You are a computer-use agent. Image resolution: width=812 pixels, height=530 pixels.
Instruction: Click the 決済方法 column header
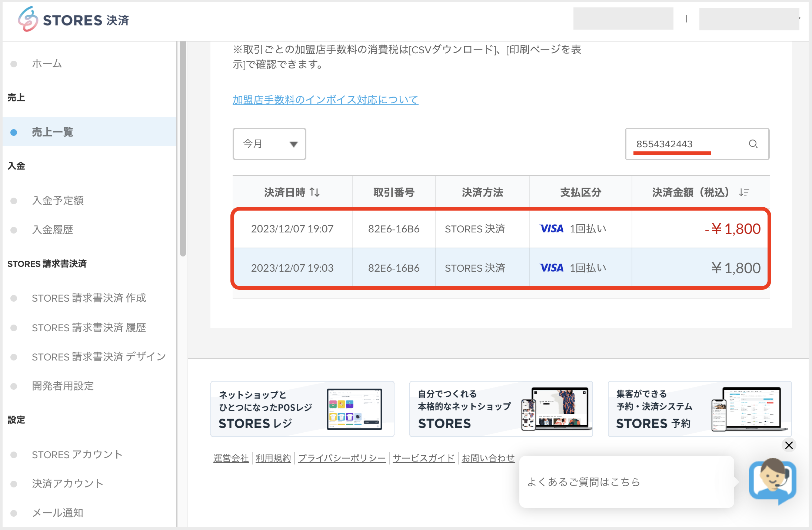tap(482, 192)
